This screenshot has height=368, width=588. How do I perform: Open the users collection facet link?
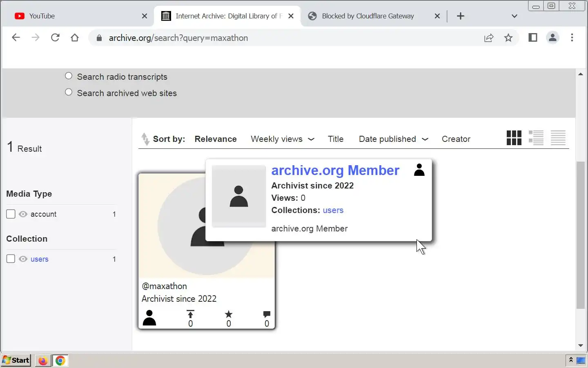pyautogui.click(x=40, y=259)
